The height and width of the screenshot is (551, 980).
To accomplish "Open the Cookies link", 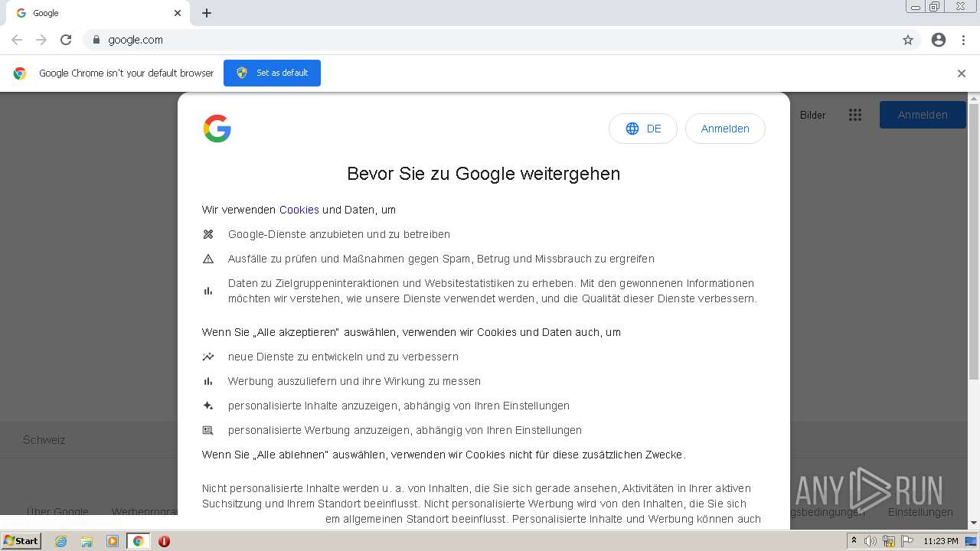I will tap(299, 210).
